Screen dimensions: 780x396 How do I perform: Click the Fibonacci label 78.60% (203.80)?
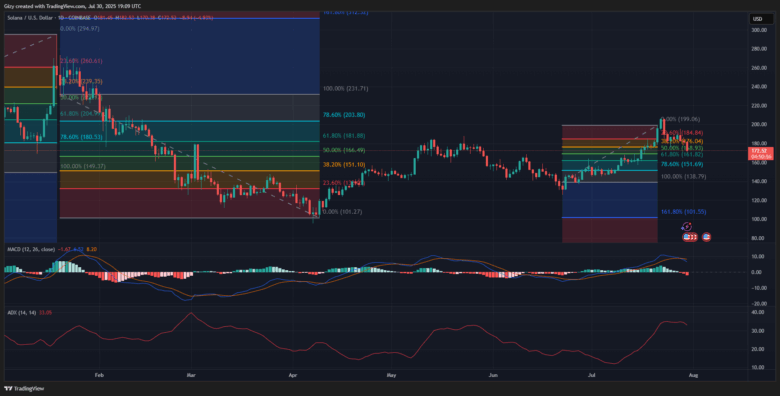(344, 115)
